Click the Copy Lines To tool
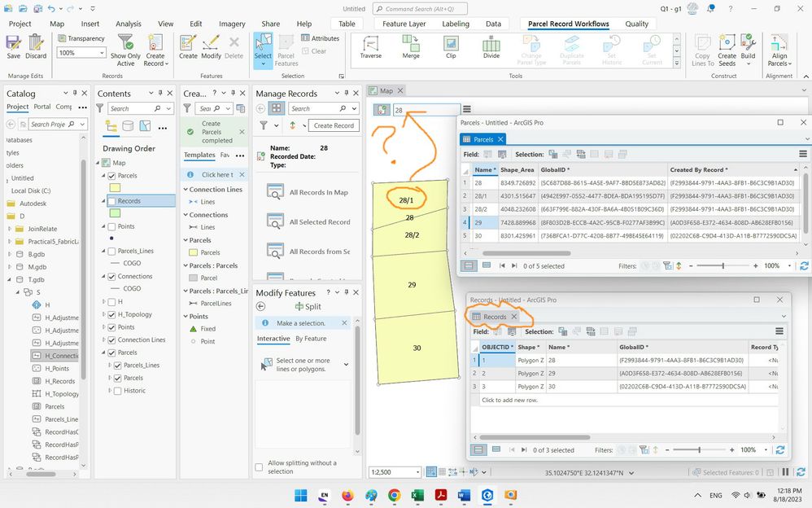This screenshot has width=812, height=508. coord(703,50)
